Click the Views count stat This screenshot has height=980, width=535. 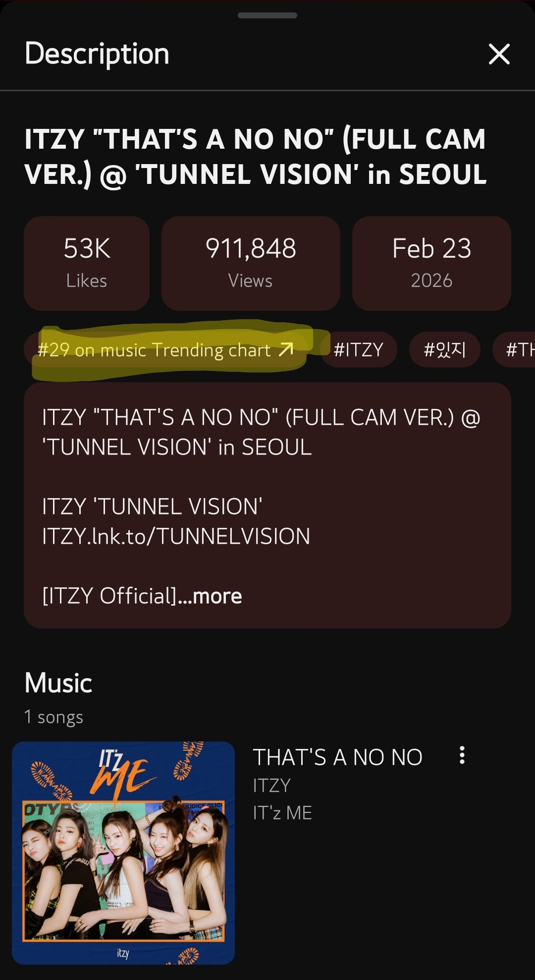(x=251, y=263)
